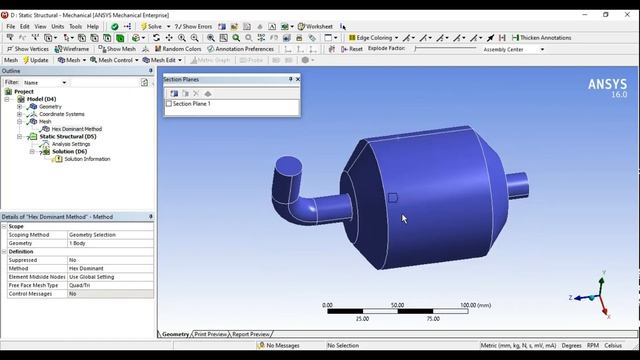Select the Face selection filter icon
640x360 pixels.
(x=107, y=38)
